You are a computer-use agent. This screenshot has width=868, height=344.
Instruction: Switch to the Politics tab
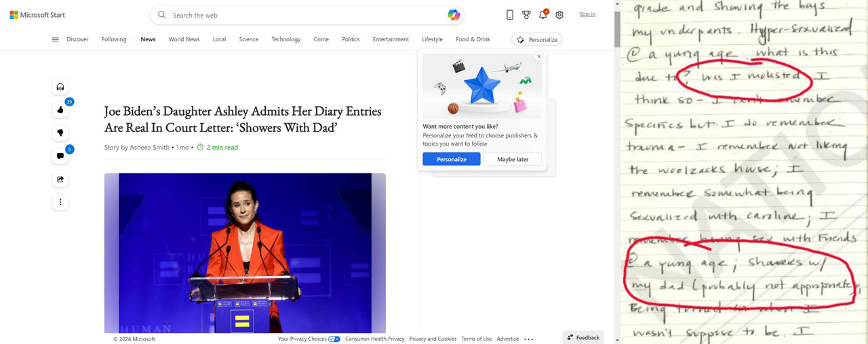(x=351, y=39)
